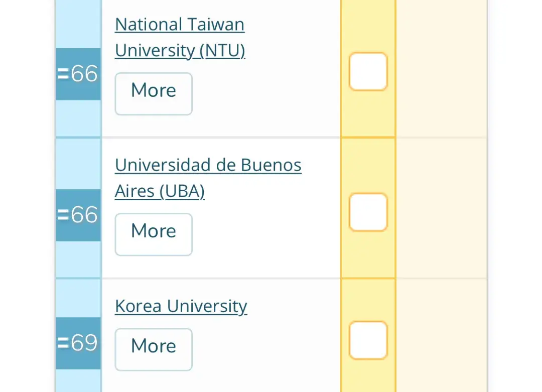Screen dimensions: 542x392
Task: Open the Universidad de Buenos Aires (UBA) link
Action: point(208,178)
